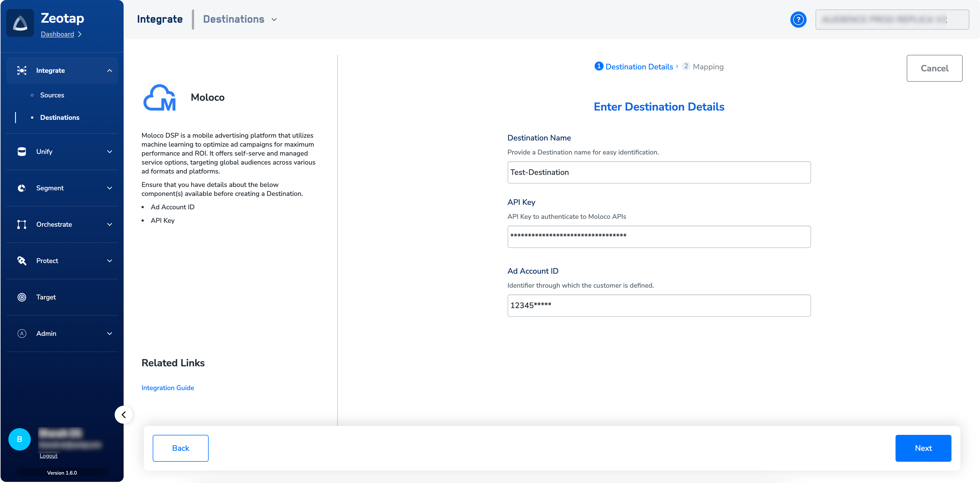
Task: Click the Moloco cloud logo
Action: click(x=160, y=97)
